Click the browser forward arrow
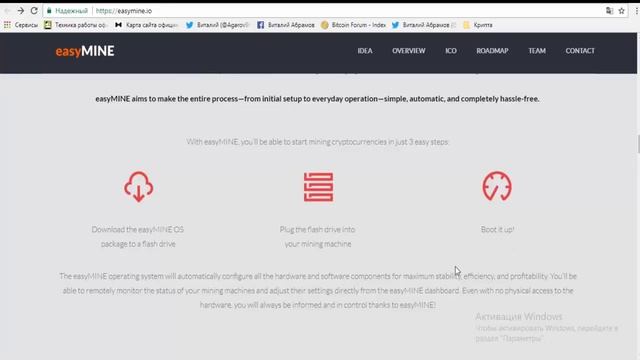 tap(20, 11)
